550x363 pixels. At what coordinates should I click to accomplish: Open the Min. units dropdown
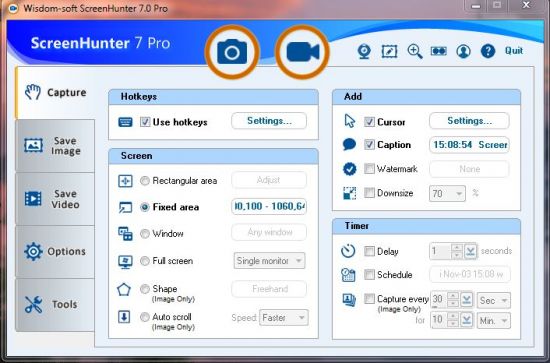tap(494, 321)
